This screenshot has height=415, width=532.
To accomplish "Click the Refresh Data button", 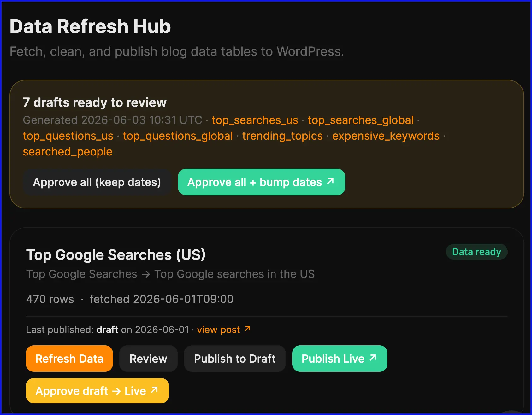I will pos(69,359).
